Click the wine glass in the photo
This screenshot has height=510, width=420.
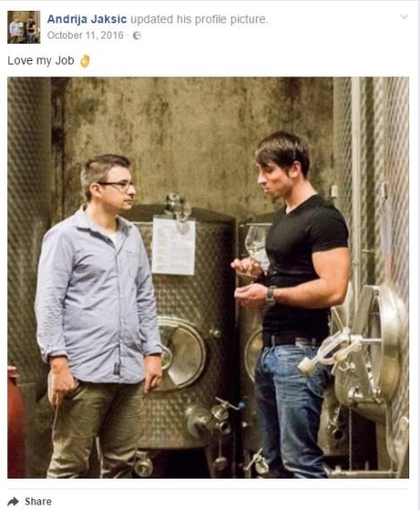coord(257,248)
